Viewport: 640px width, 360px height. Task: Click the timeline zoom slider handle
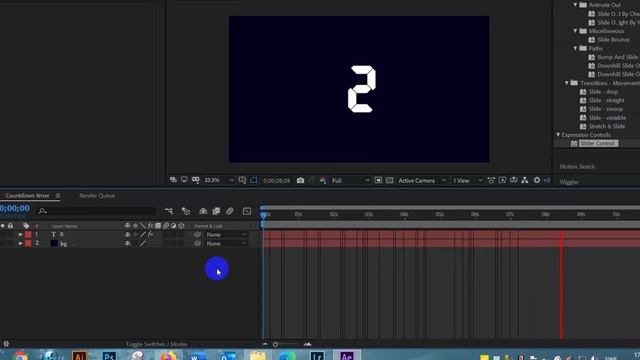click(x=276, y=344)
